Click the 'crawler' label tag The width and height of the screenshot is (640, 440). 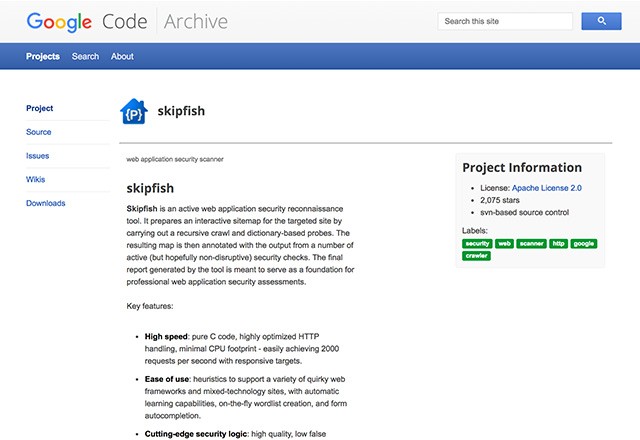[476, 256]
